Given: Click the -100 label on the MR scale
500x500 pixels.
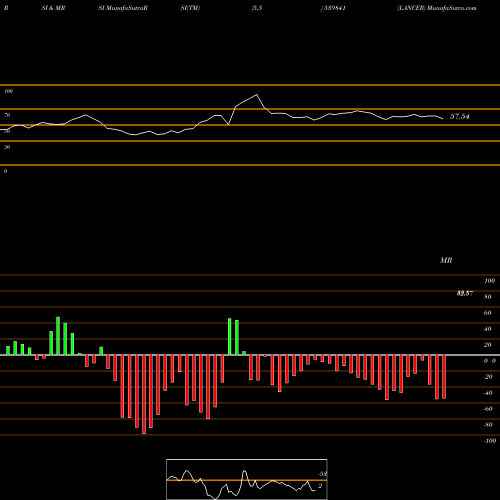Looking at the screenshot, I should [x=490, y=441].
